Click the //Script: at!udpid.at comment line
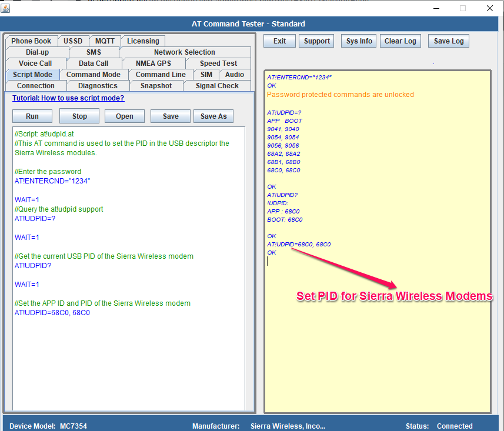This screenshot has width=504, height=431. point(44,133)
